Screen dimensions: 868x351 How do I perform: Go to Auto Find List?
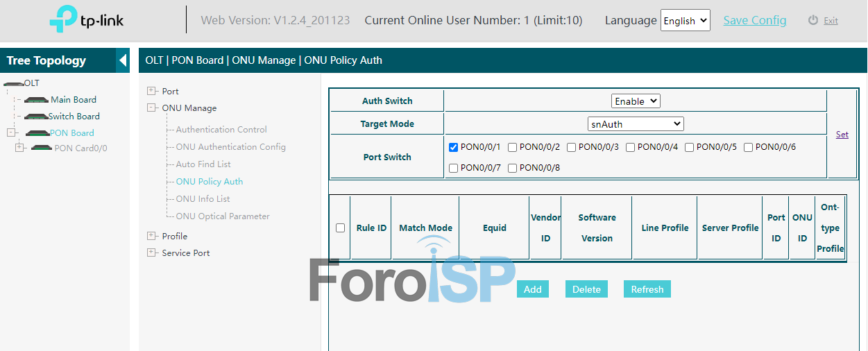(203, 164)
